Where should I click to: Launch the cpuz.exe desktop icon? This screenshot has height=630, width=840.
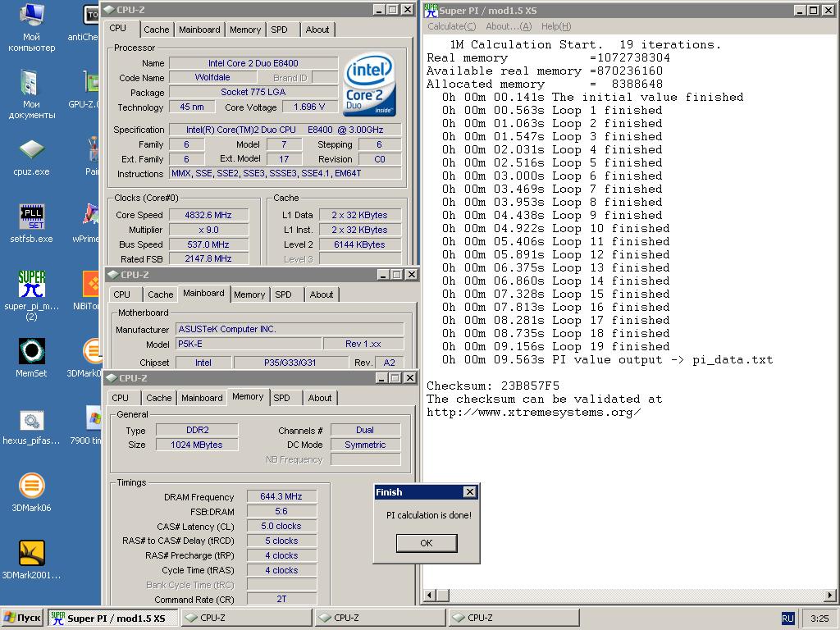coord(32,158)
